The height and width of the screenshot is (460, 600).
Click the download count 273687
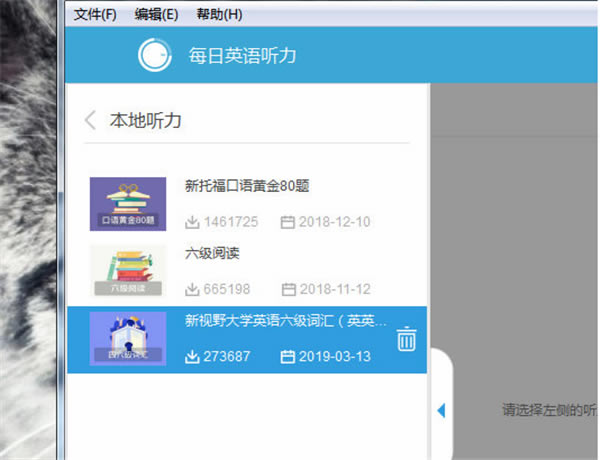pyautogui.click(x=227, y=357)
